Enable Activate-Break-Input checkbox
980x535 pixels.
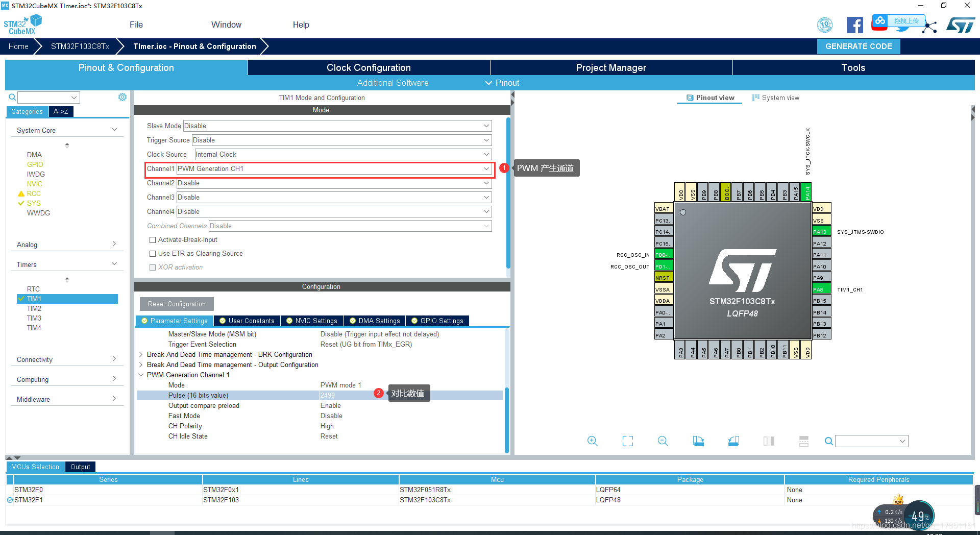[x=152, y=240]
